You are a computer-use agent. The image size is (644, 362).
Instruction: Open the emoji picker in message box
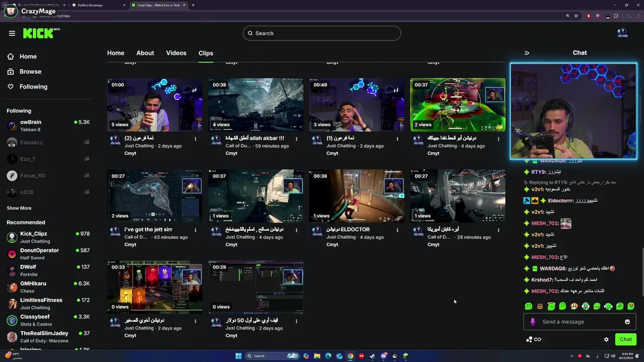pyautogui.click(x=627, y=322)
